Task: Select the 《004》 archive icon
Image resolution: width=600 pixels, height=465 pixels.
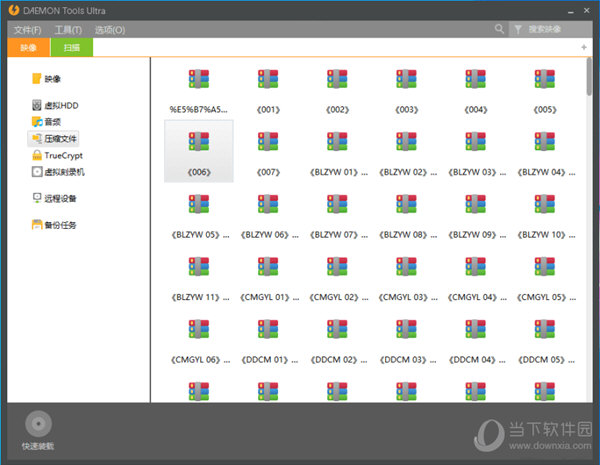Action: pos(476,79)
